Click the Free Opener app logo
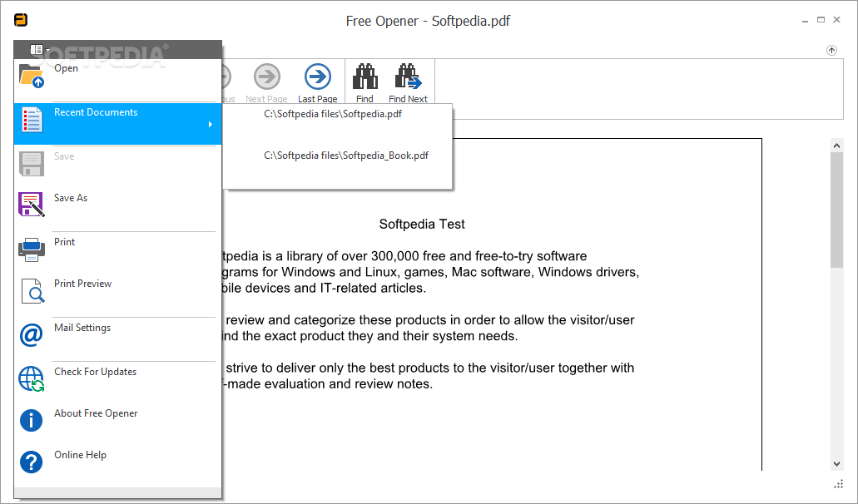 (x=21, y=20)
